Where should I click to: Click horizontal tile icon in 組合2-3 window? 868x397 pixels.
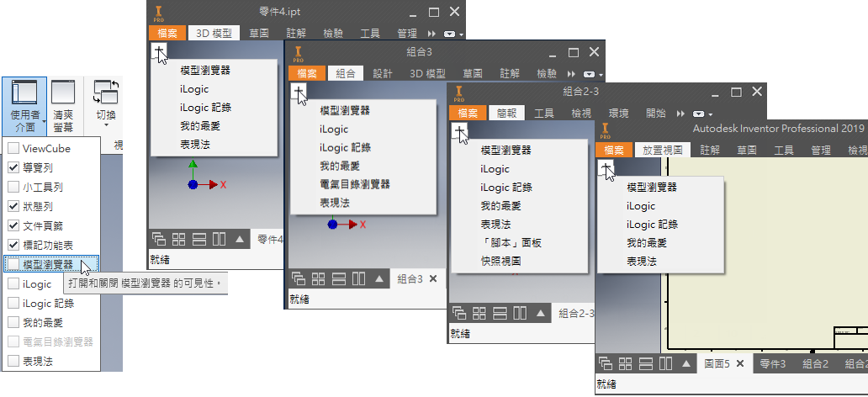[x=500, y=314]
